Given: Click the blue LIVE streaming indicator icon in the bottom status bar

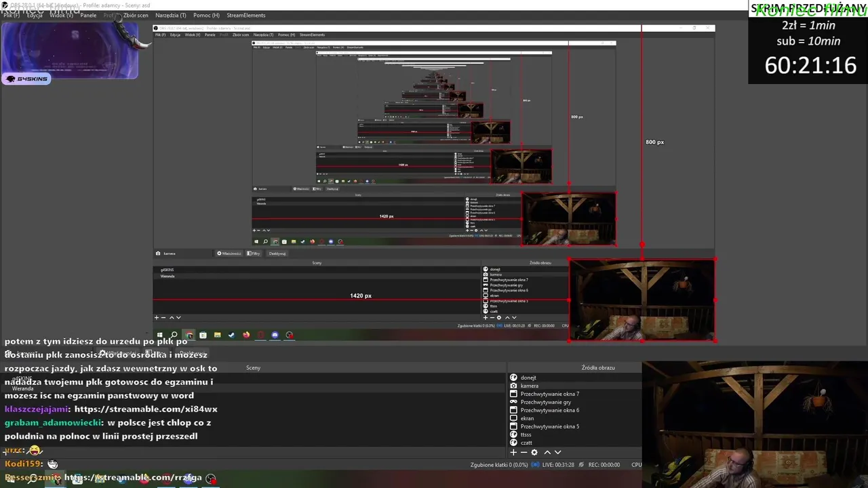Looking at the screenshot, I should pos(535,465).
